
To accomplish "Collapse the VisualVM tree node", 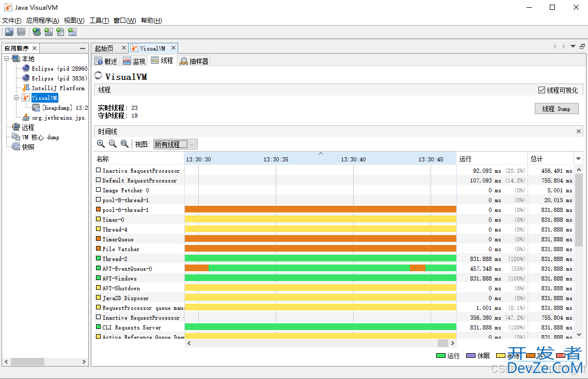I will click(16, 98).
